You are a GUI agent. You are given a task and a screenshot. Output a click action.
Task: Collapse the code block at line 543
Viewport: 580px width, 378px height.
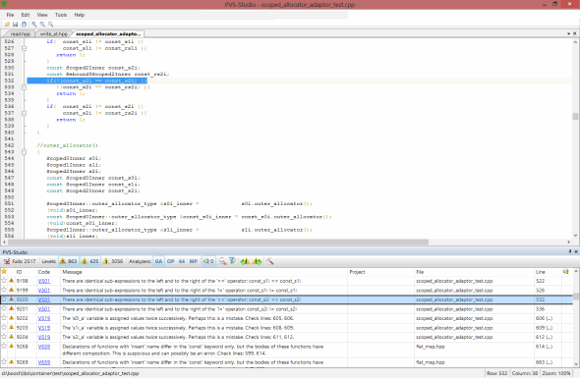[x=24, y=152]
